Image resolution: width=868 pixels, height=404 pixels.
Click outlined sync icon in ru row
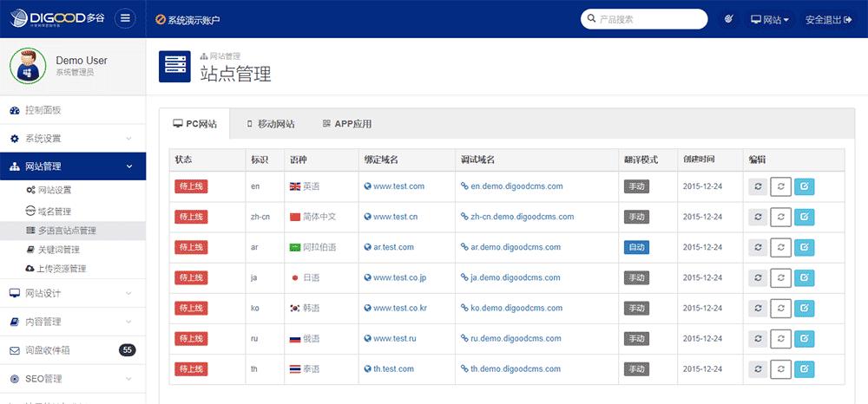781,339
